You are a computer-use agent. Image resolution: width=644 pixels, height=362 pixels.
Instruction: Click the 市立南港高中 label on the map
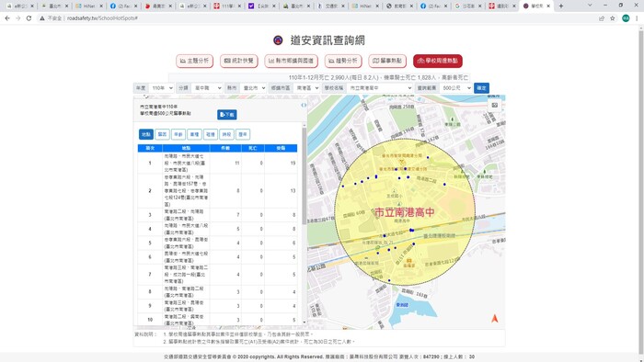click(404, 212)
